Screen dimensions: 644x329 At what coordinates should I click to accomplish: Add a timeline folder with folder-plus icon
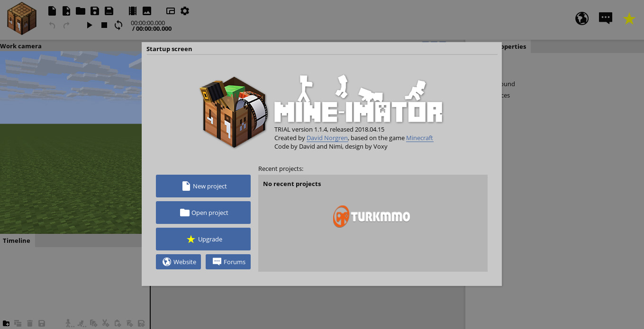[6, 323]
